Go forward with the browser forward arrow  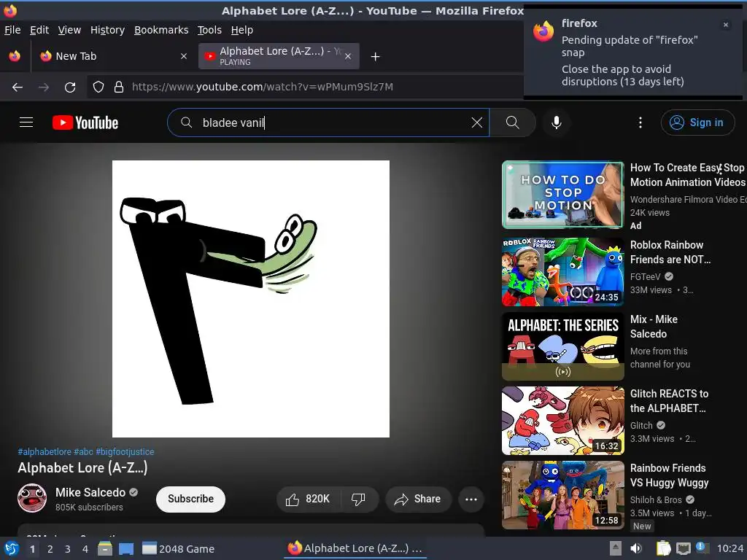coord(43,87)
